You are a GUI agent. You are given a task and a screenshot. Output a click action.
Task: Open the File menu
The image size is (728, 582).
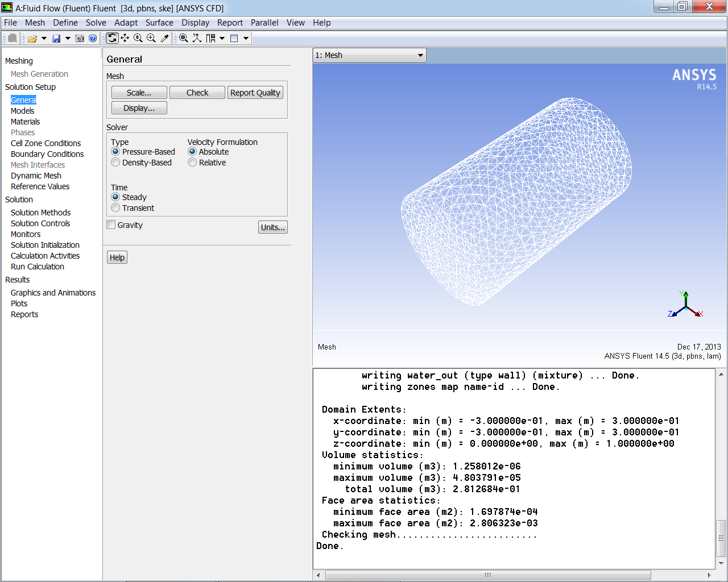pyautogui.click(x=10, y=23)
